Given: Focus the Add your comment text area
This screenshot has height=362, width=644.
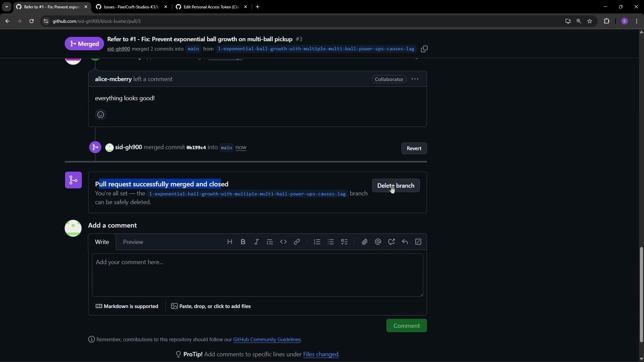Looking at the screenshot, I should point(258,275).
